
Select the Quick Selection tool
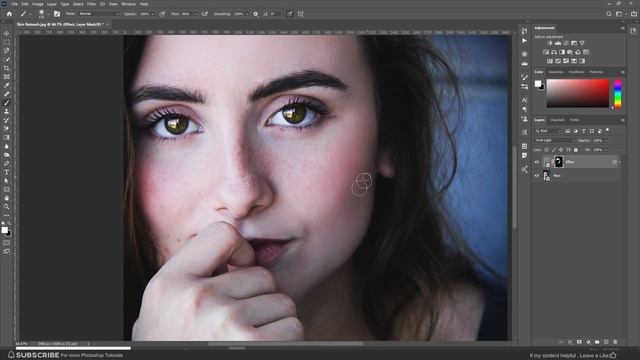point(7,60)
